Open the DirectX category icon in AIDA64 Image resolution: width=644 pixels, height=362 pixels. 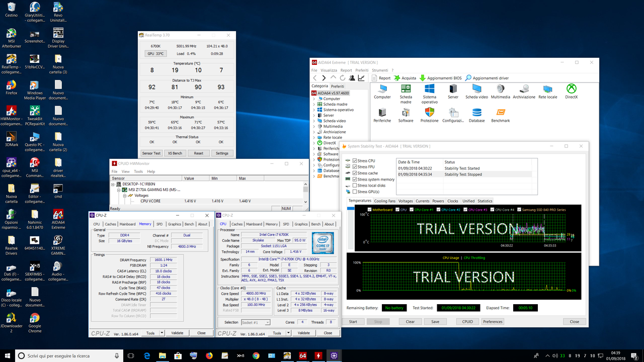pos(571,89)
